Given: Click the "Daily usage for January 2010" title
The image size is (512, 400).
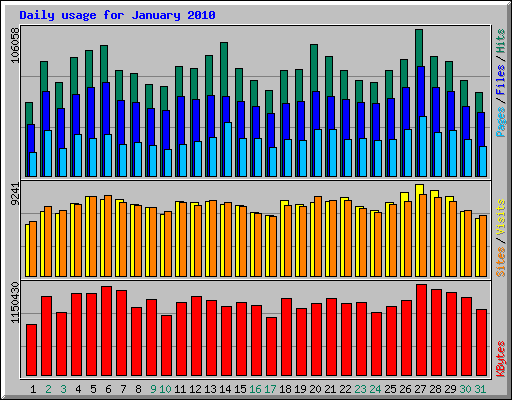Looking at the screenshot, I should point(117,15).
